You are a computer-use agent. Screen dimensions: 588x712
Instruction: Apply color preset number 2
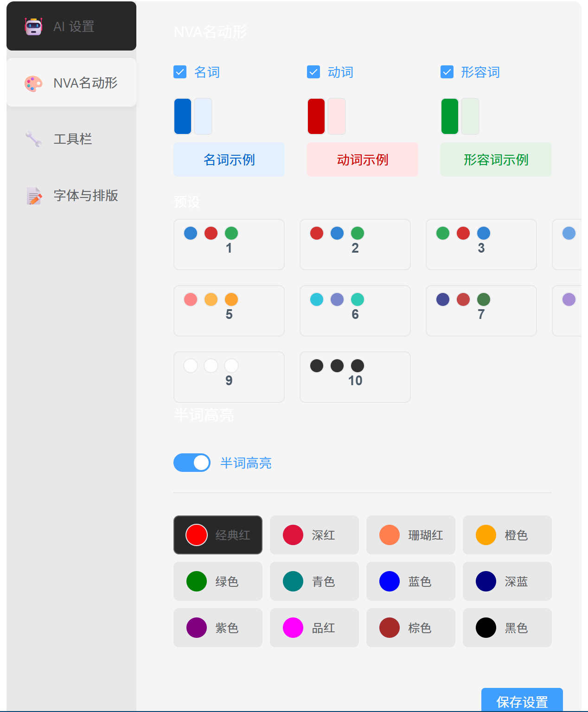tap(355, 244)
